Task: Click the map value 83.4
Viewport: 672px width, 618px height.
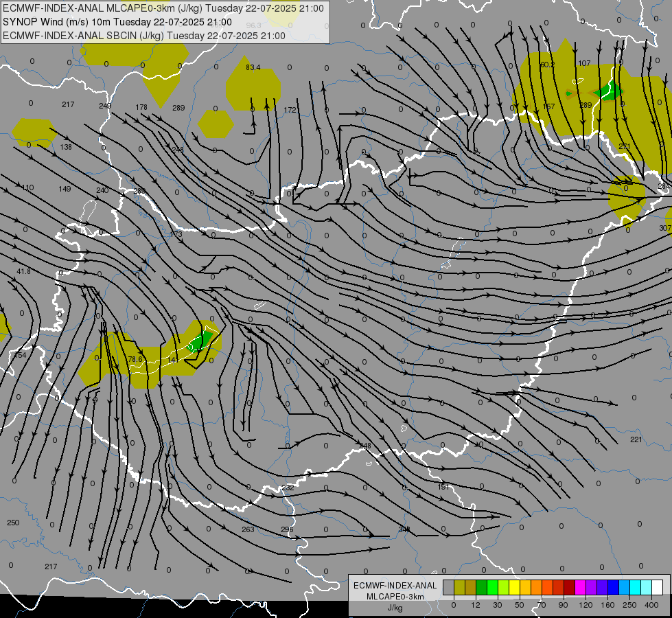Action: click(x=253, y=67)
